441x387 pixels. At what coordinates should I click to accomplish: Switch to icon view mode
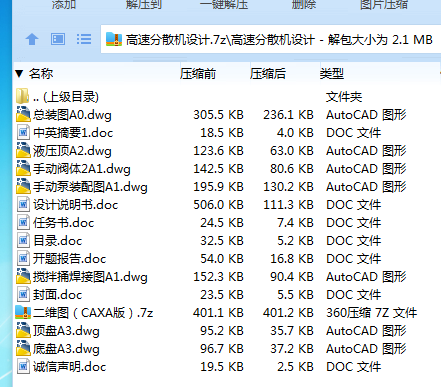[x=58, y=39]
